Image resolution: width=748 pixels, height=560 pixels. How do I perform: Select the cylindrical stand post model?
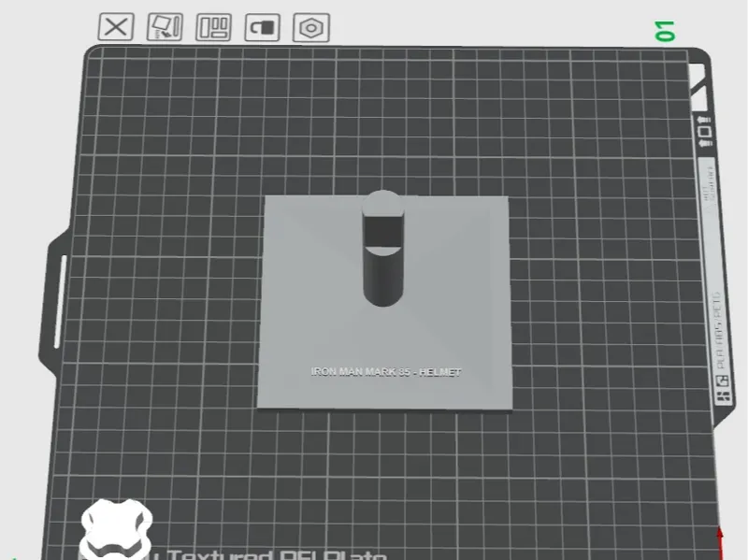click(x=382, y=249)
